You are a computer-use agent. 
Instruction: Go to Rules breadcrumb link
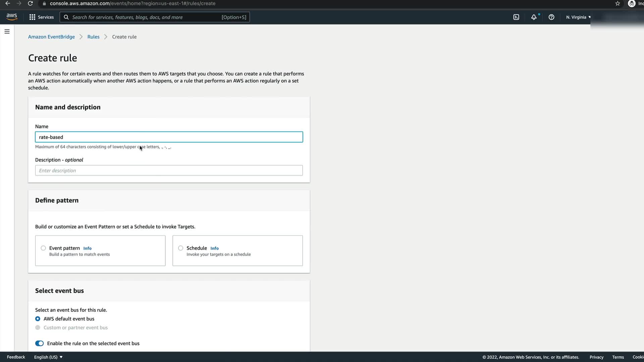tap(93, 37)
